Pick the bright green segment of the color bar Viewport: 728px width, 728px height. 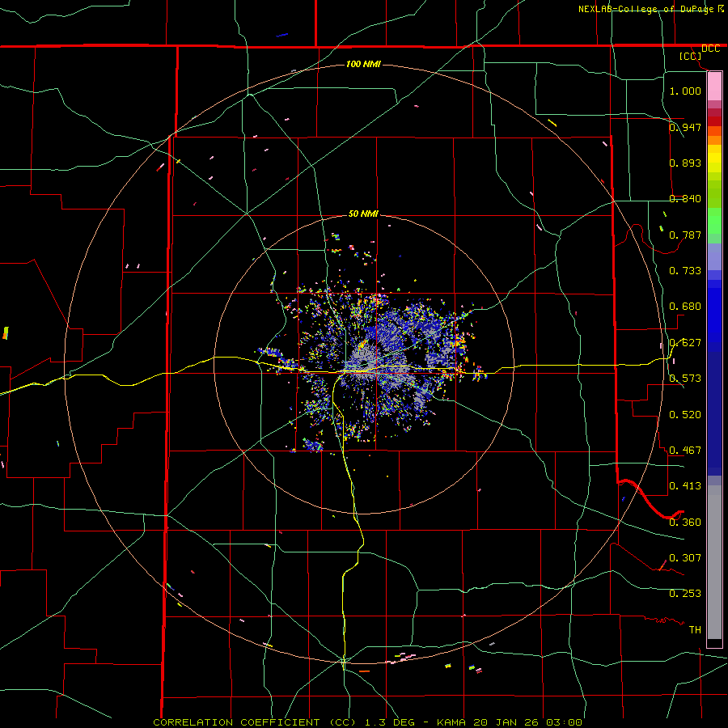(714, 221)
